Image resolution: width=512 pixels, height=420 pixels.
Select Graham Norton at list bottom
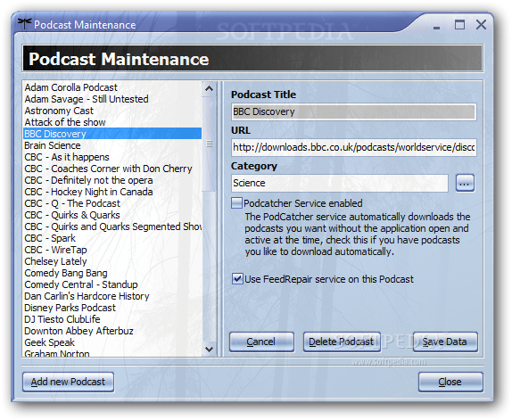[112, 353]
